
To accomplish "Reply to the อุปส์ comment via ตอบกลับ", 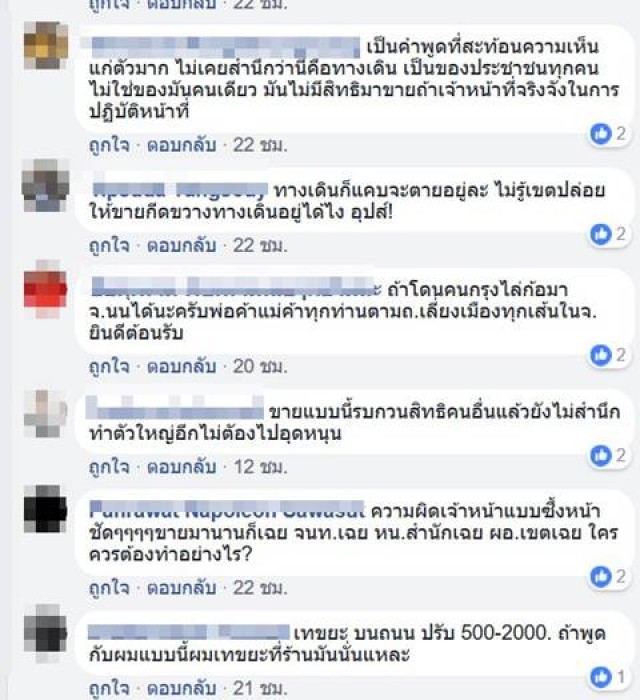I will 182,246.
